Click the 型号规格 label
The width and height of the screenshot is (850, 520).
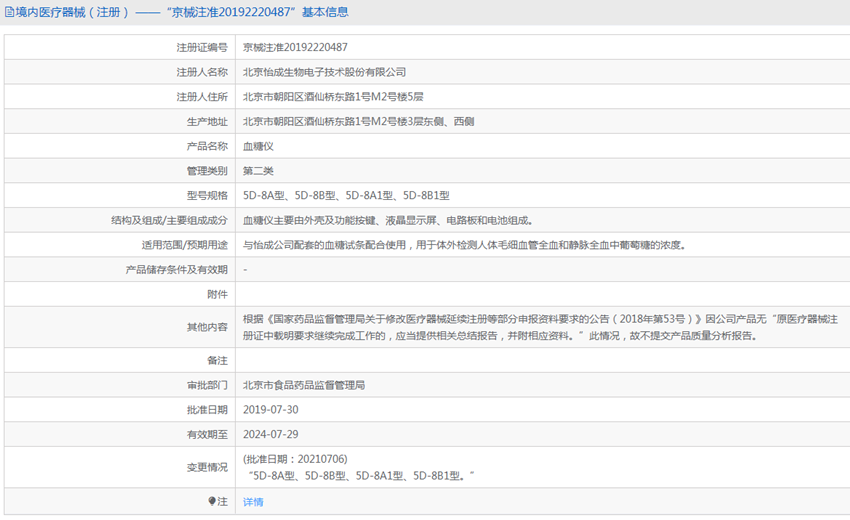click(207, 195)
